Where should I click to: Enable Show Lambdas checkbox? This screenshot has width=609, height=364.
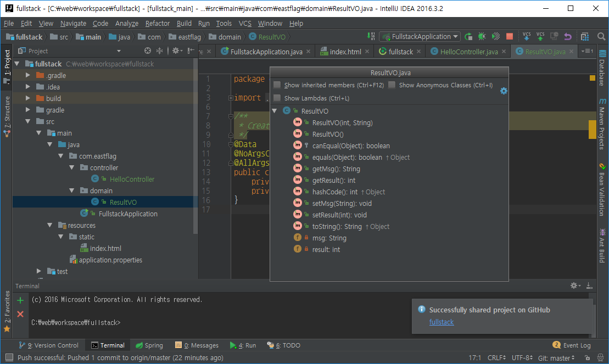(277, 98)
